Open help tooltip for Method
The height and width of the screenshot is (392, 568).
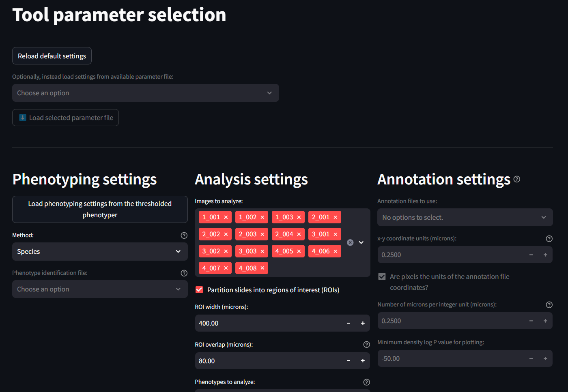point(184,236)
